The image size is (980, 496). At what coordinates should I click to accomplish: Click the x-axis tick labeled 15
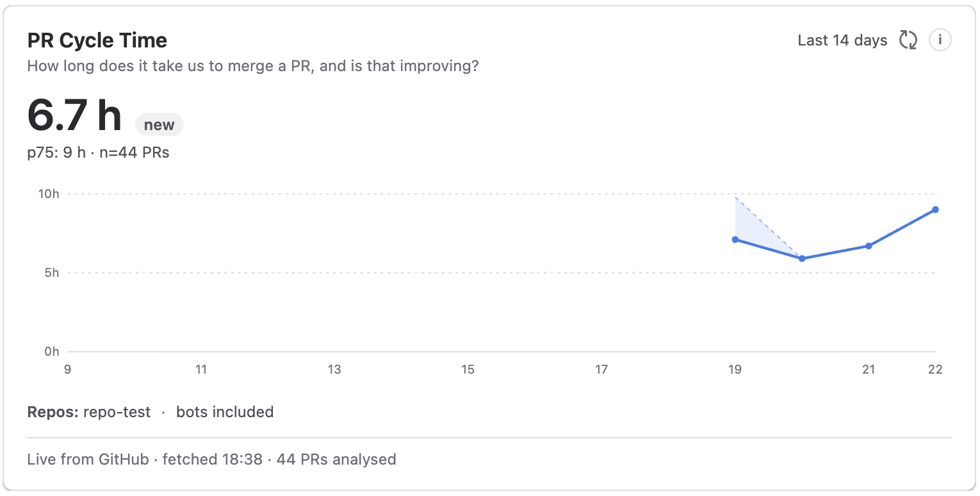coord(468,369)
